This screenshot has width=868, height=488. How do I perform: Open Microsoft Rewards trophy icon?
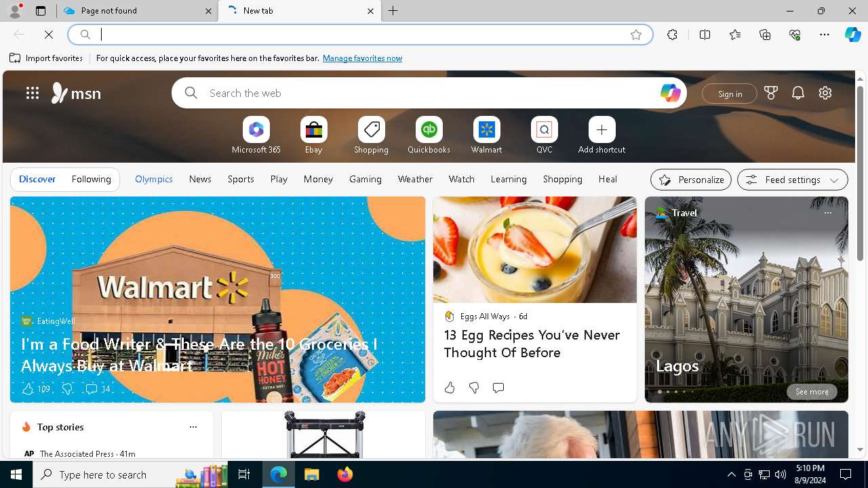click(771, 93)
